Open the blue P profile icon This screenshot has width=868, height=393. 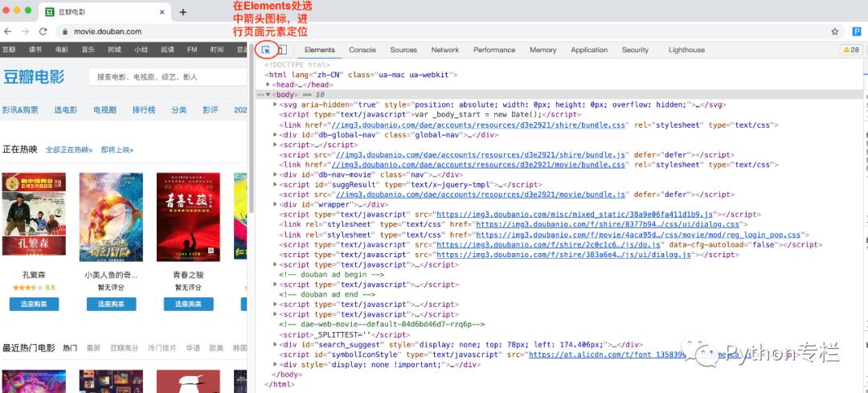(857, 31)
